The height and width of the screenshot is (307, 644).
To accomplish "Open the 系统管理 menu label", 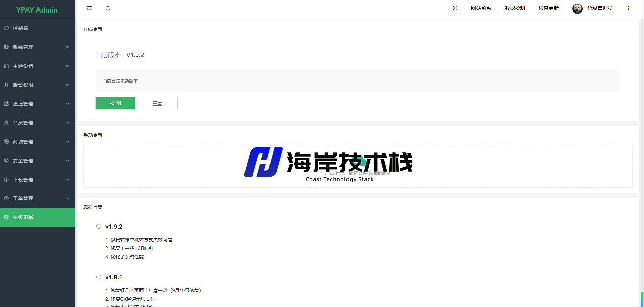I will tap(23, 47).
